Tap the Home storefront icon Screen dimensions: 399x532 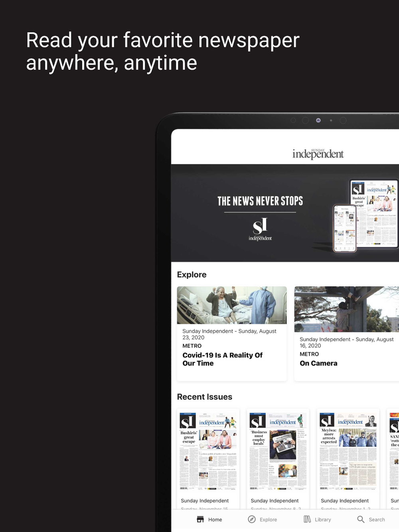pyautogui.click(x=200, y=519)
